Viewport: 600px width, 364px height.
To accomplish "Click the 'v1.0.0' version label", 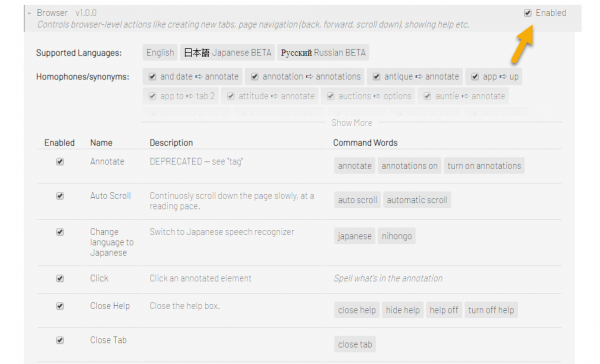I will click(x=86, y=13).
